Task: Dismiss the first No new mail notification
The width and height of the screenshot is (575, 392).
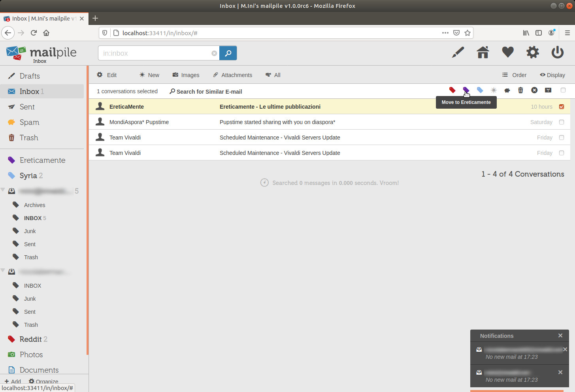Action: [x=565, y=349]
